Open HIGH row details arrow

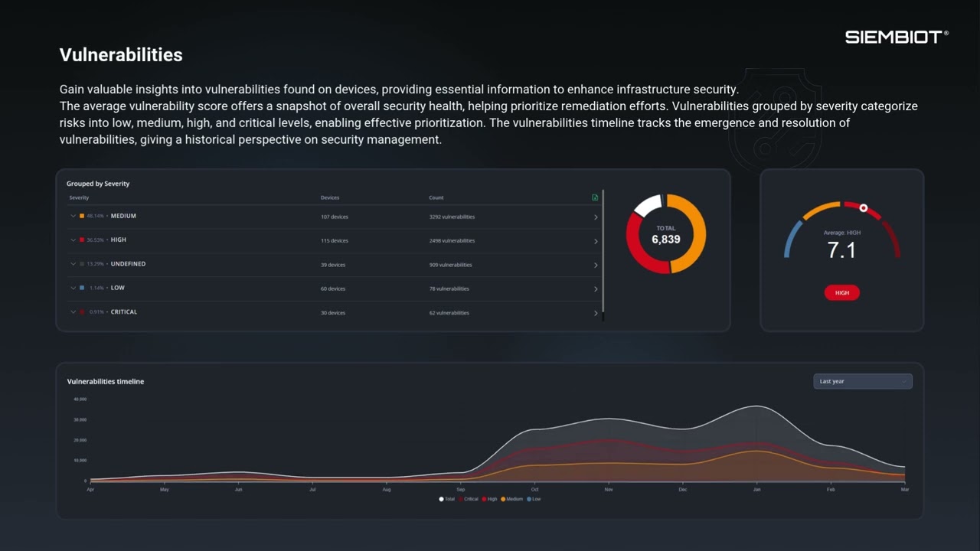coord(596,241)
